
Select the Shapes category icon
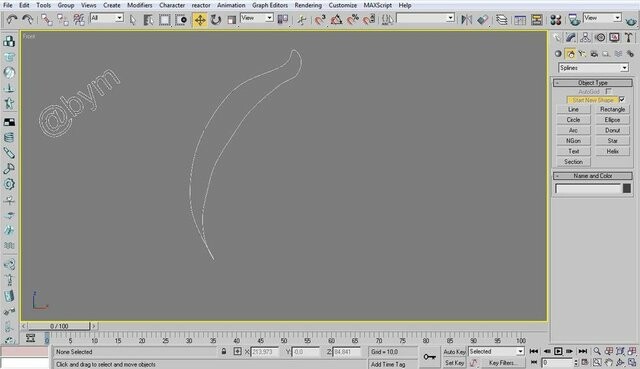[x=570, y=54]
